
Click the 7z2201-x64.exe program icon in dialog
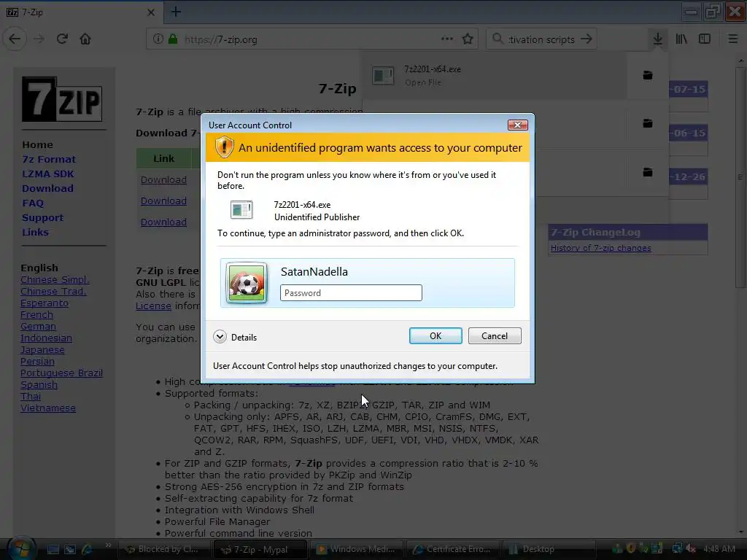pos(241,209)
